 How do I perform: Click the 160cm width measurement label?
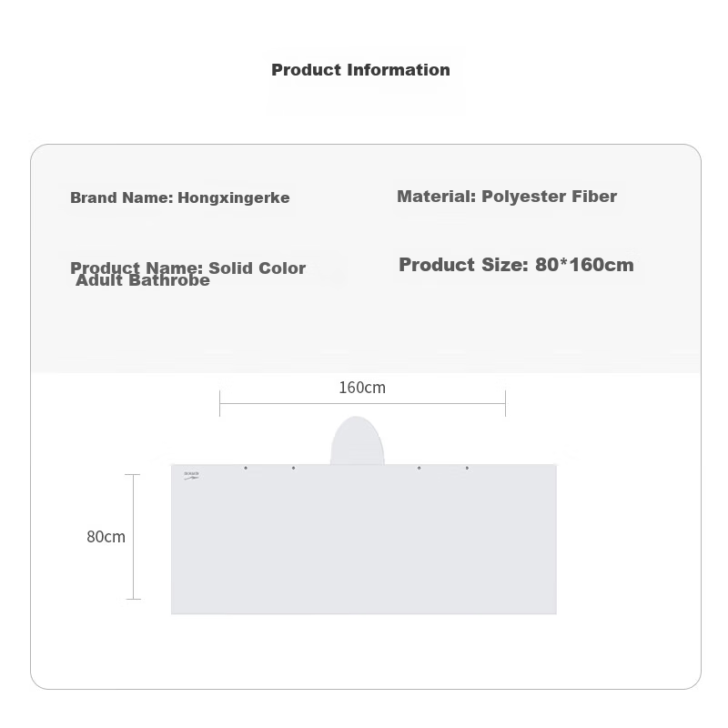(362, 388)
